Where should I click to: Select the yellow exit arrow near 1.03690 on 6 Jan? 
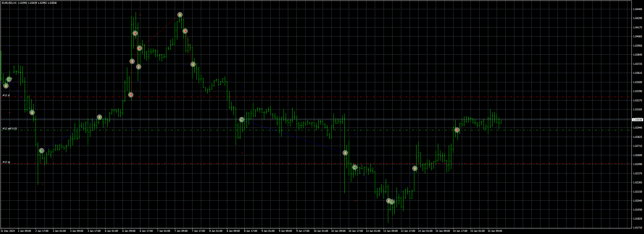(139, 66)
